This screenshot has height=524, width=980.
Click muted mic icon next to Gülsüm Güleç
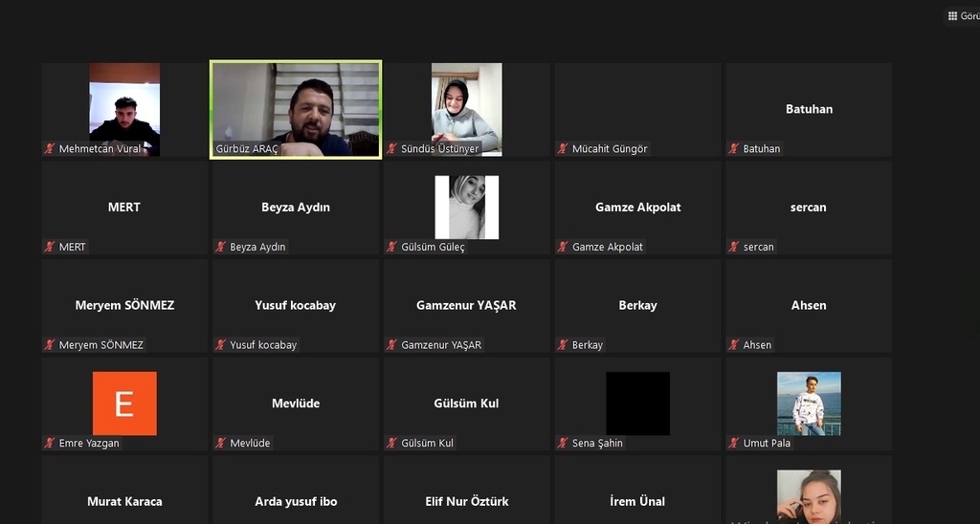click(x=392, y=247)
